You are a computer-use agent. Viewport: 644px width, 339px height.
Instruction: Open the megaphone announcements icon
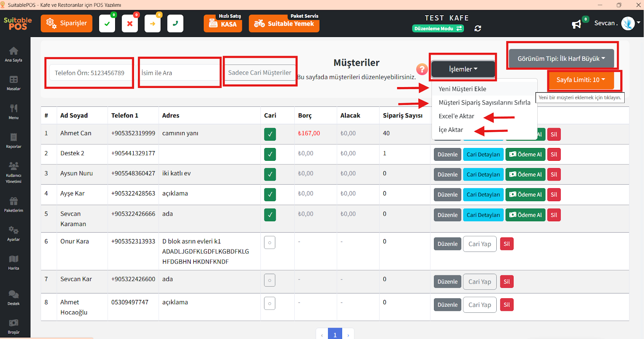576,24
